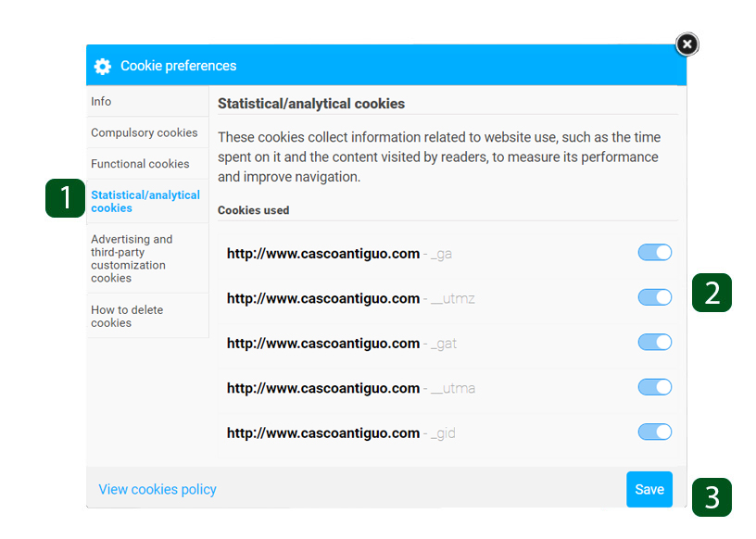Turn off the _gat cookie toggle
Screen dimensions: 756x539
(655, 342)
